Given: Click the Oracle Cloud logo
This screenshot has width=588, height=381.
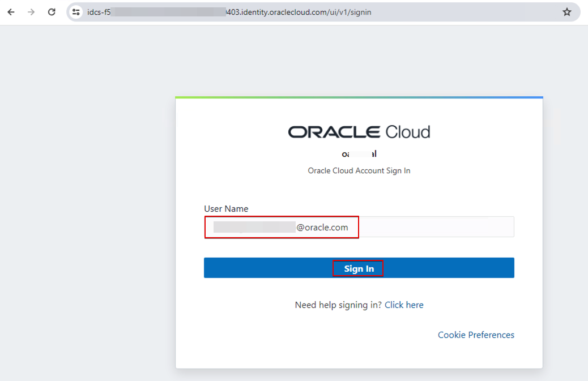Looking at the screenshot, I should click(x=359, y=132).
